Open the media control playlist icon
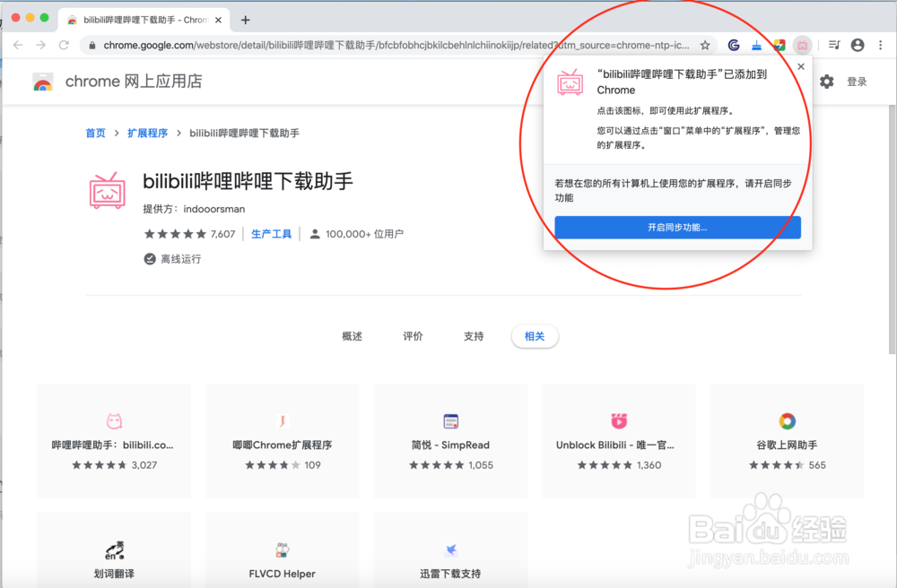This screenshot has width=897, height=588. [834, 45]
